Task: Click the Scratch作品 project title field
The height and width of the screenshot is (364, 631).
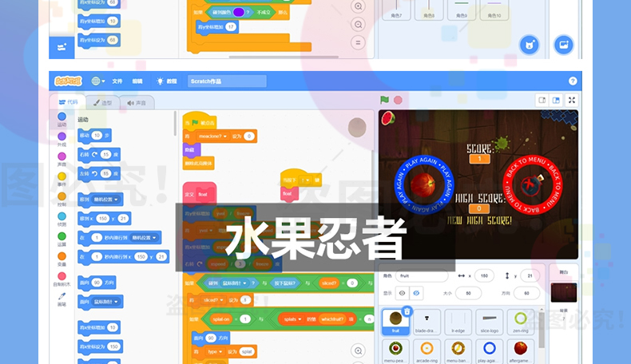Action: 227,81
